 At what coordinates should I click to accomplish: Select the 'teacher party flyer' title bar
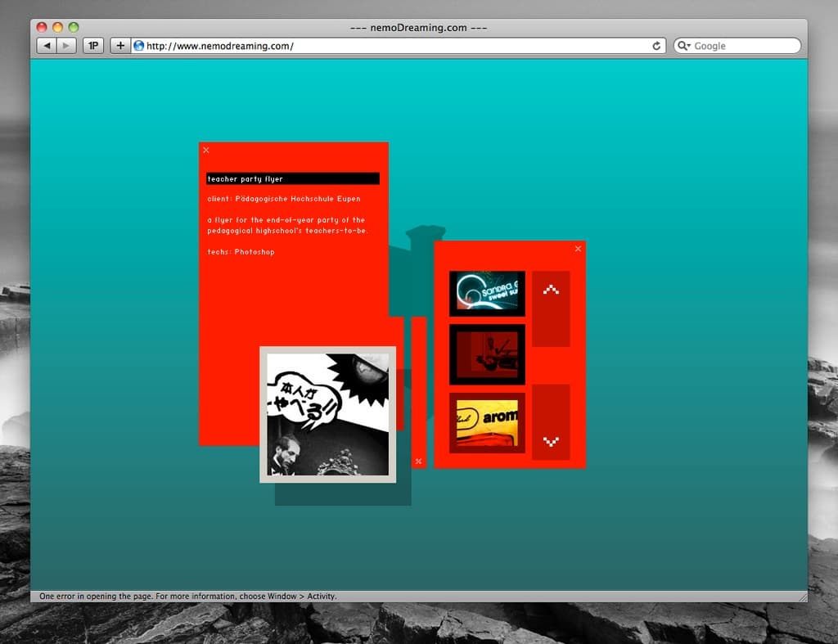pyautogui.click(x=291, y=178)
